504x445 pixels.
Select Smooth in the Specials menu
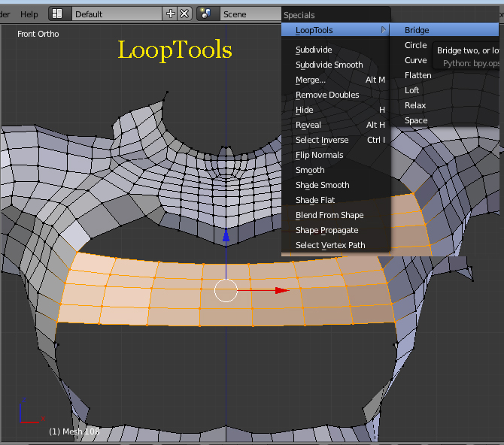point(335,171)
